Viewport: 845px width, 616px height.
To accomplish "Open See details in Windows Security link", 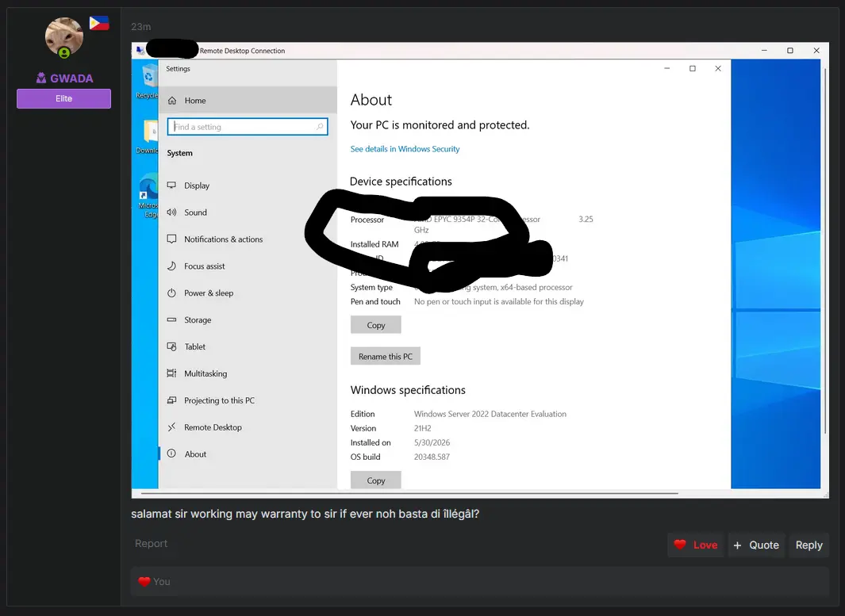I will coord(405,148).
